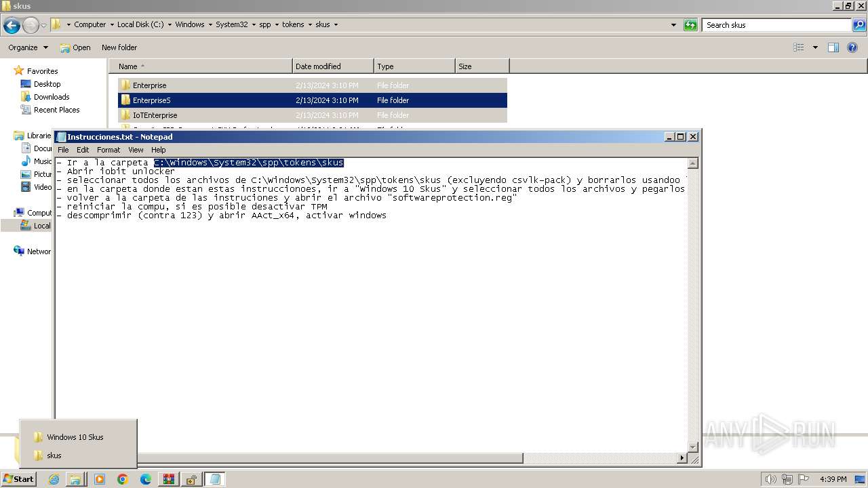
Task: Open Internet Explorer from taskbar
Action: pyautogui.click(x=54, y=479)
